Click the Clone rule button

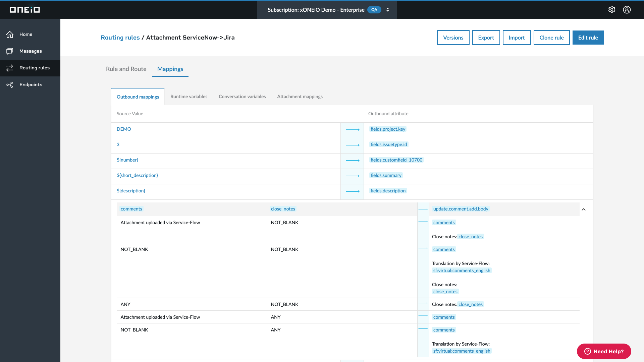(551, 38)
